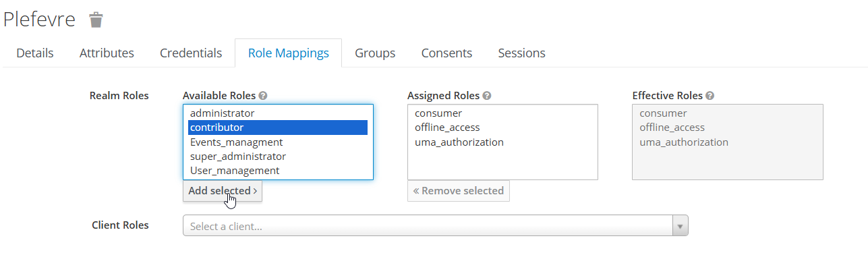Click uma_authorization in Effective Roles list

coord(727,142)
